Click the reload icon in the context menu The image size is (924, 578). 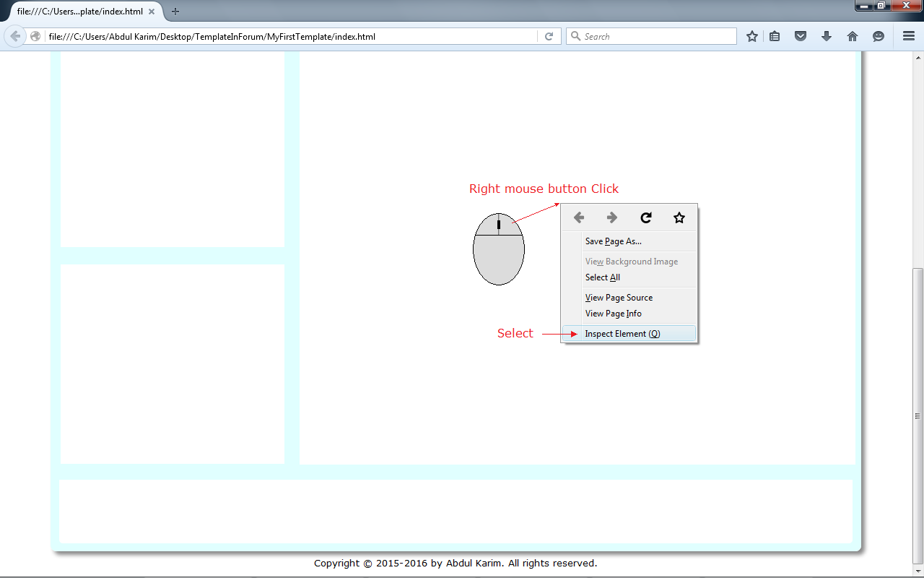coord(646,217)
